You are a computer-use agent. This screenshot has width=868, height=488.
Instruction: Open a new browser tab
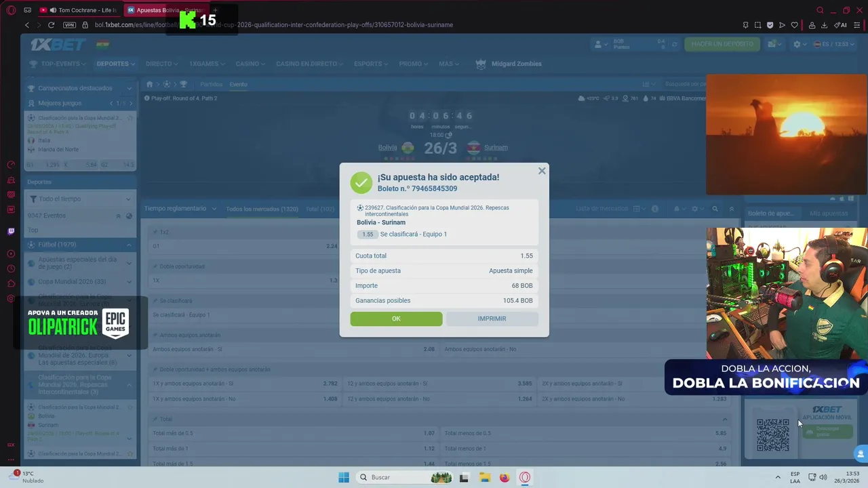point(216,10)
